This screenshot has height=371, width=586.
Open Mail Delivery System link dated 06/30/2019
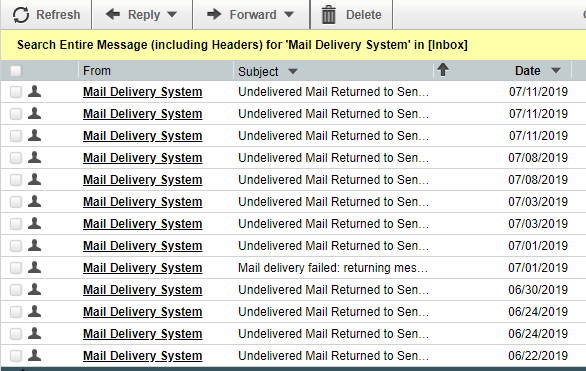(142, 290)
